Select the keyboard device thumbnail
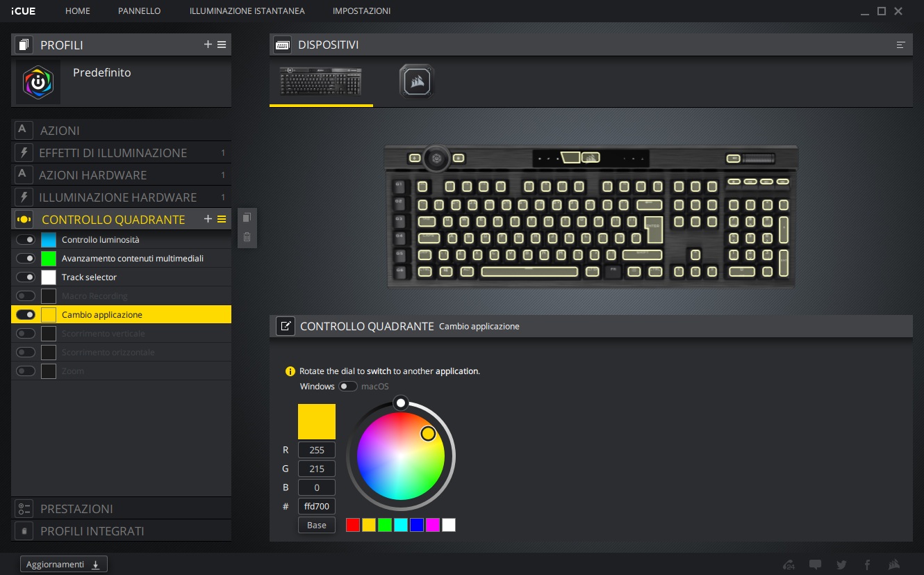 [321, 81]
